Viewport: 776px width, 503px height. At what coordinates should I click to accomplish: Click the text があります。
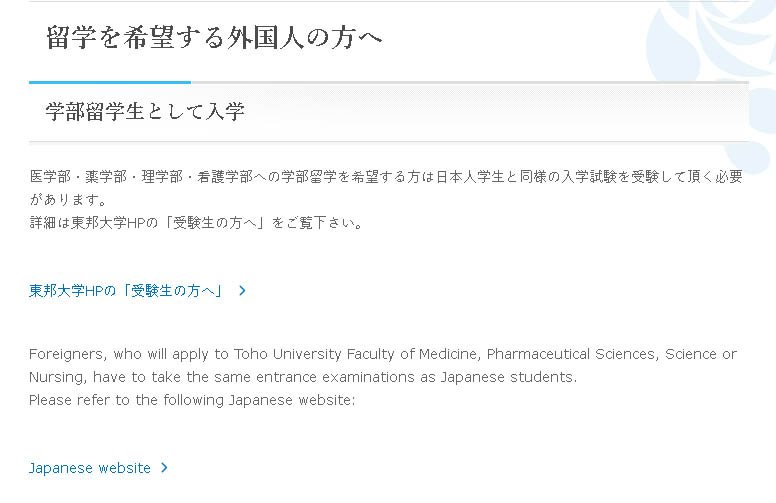coord(68,200)
